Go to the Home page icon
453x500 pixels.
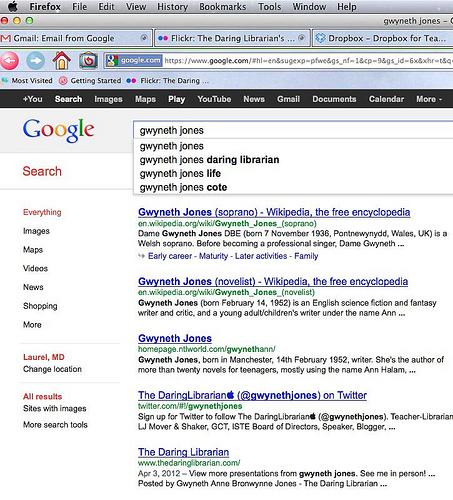click(x=62, y=60)
